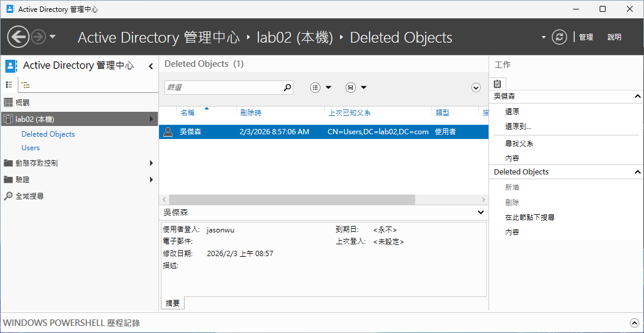This screenshot has height=333, width=644.
Task: Click the forward navigation arrow button
Action: (x=38, y=37)
